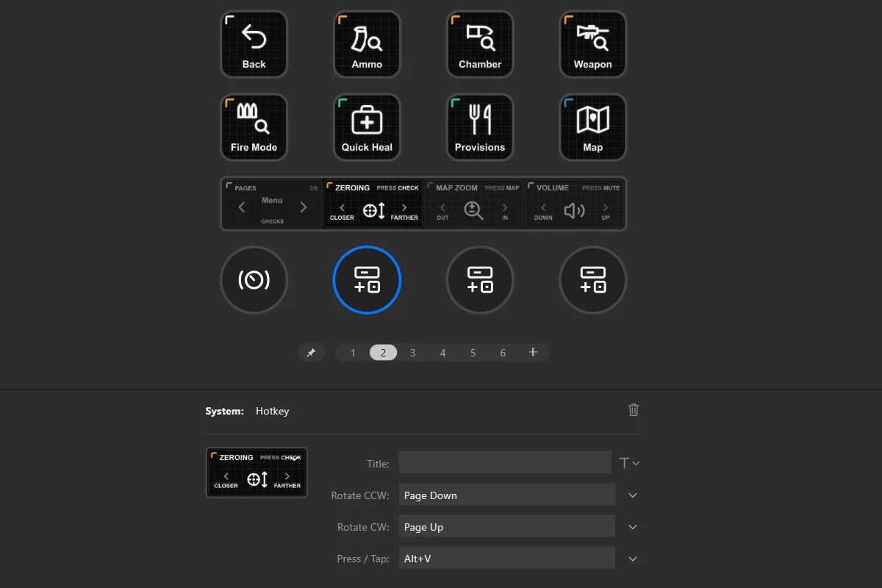This screenshot has width=882, height=588.
Task: Delete the Hotkey action with trash icon
Action: pos(634,410)
